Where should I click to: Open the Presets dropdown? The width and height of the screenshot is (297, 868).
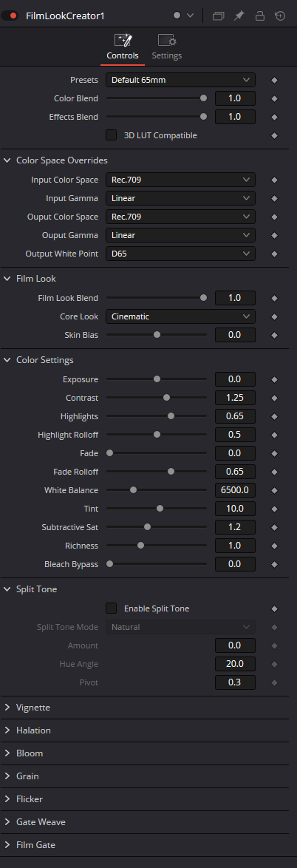pyautogui.click(x=180, y=81)
